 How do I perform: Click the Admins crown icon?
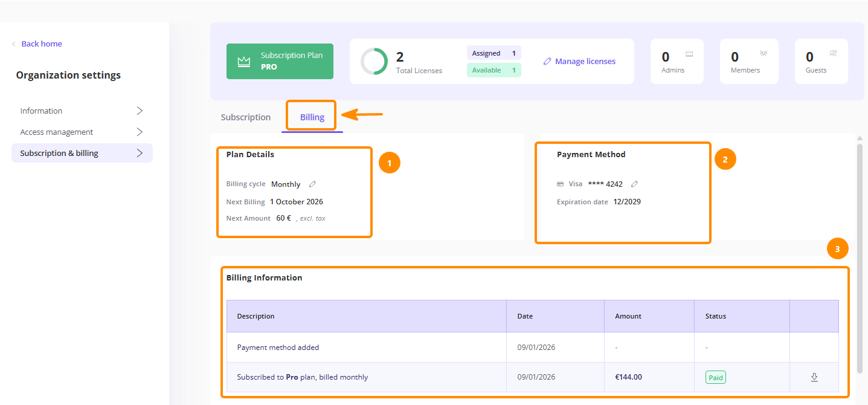689,54
